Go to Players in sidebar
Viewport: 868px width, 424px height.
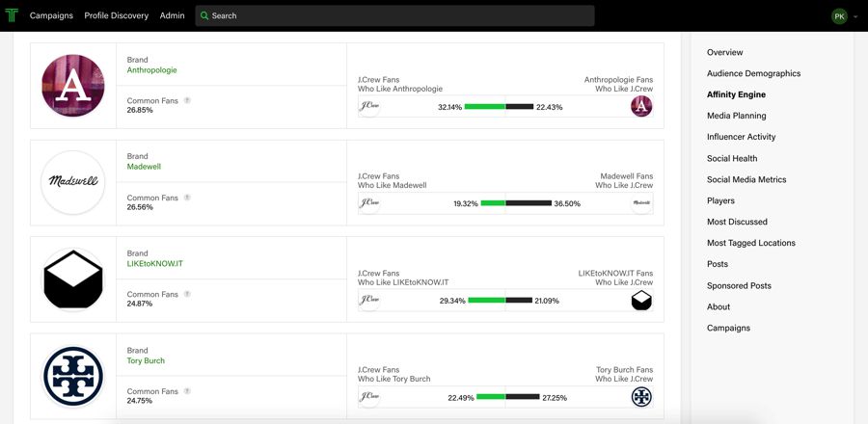click(720, 200)
